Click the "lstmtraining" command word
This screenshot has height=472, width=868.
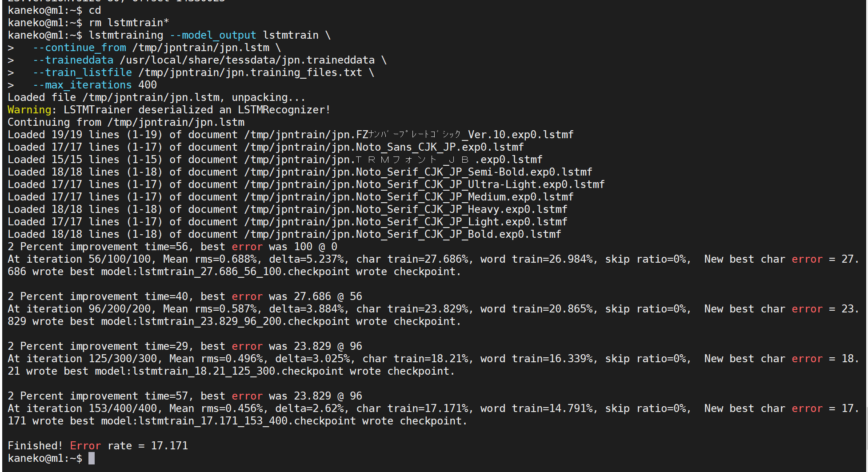tap(126, 35)
